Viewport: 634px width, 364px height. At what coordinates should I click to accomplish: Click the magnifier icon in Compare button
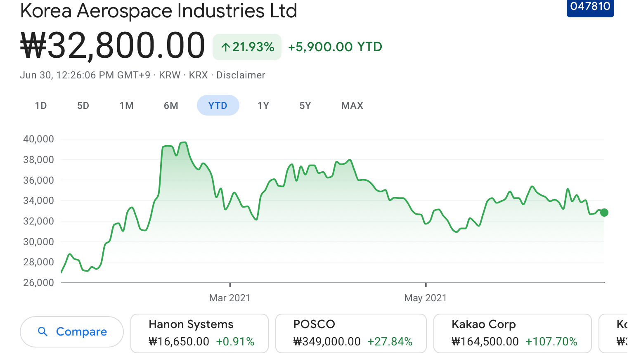tap(43, 331)
